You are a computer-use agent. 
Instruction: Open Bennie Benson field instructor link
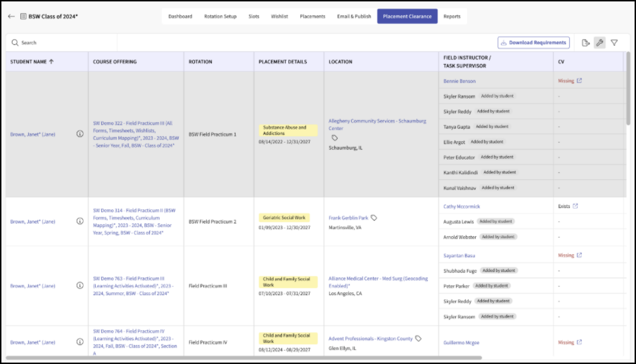(459, 81)
